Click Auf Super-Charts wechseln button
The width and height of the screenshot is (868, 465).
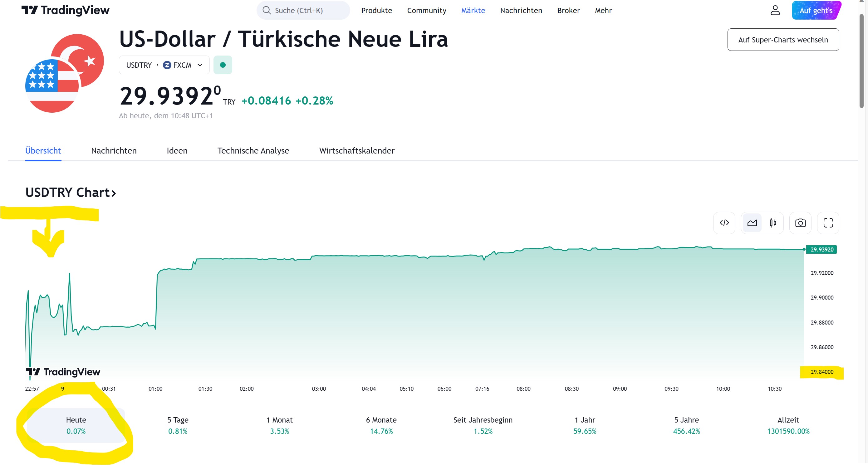pyautogui.click(x=783, y=40)
